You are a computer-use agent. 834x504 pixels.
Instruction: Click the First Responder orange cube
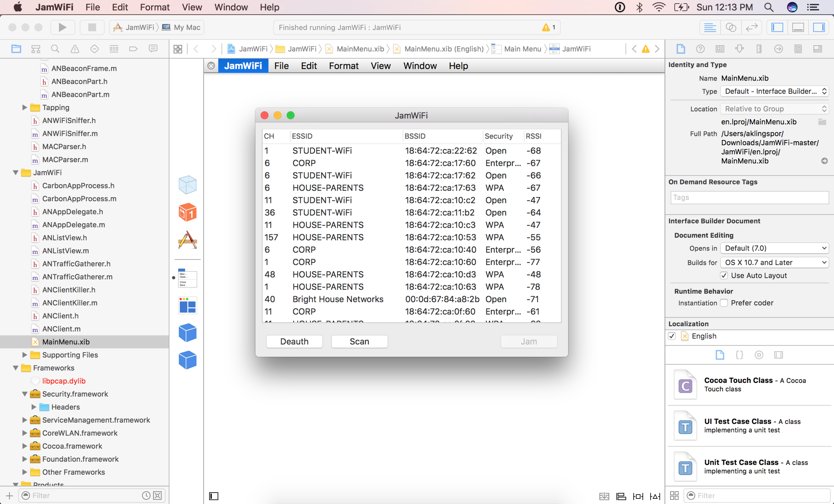pos(187,212)
